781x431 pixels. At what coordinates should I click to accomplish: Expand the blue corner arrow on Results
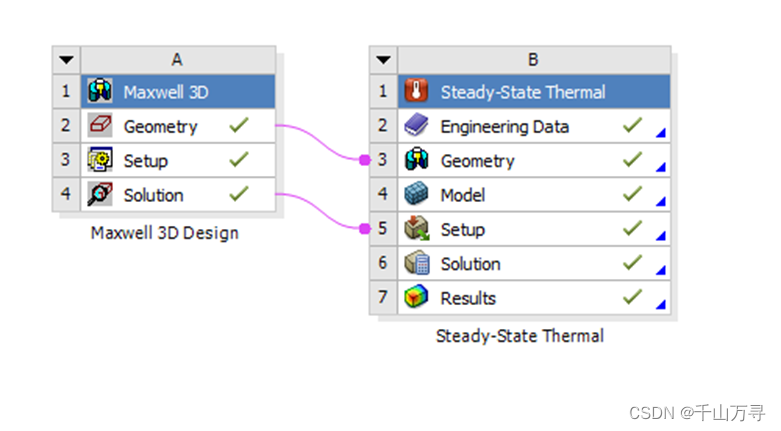tap(661, 305)
